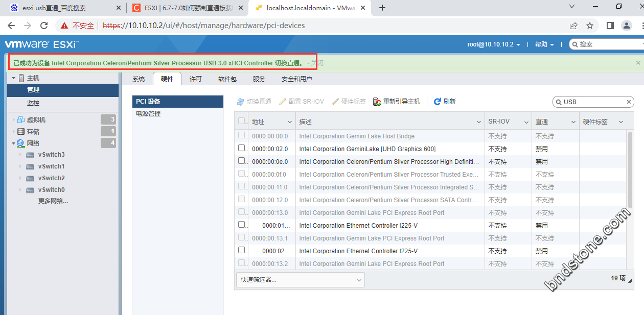Open a new browser tab

(382, 8)
